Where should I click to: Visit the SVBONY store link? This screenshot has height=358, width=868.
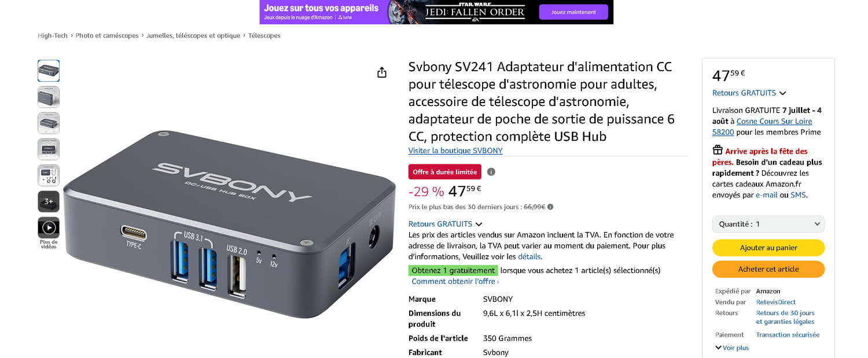(x=455, y=151)
